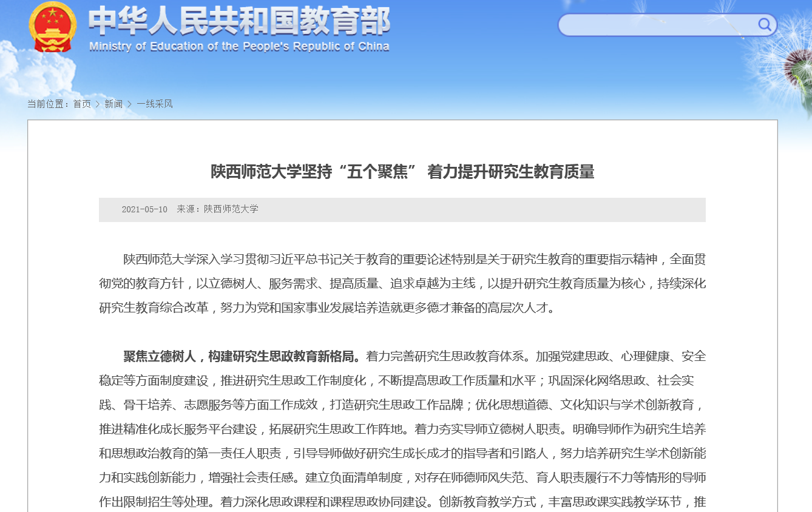Click the article headline 陕西师范大学坚持“五个聚焦”
This screenshot has height=512, width=812.
click(x=402, y=172)
